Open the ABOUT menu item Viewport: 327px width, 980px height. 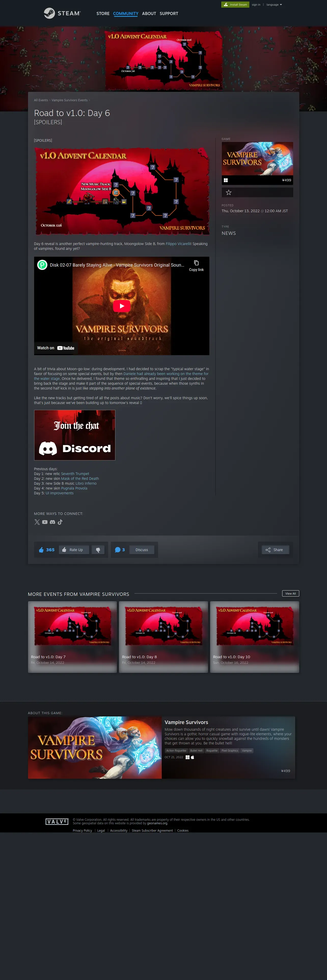click(x=149, y=14)
